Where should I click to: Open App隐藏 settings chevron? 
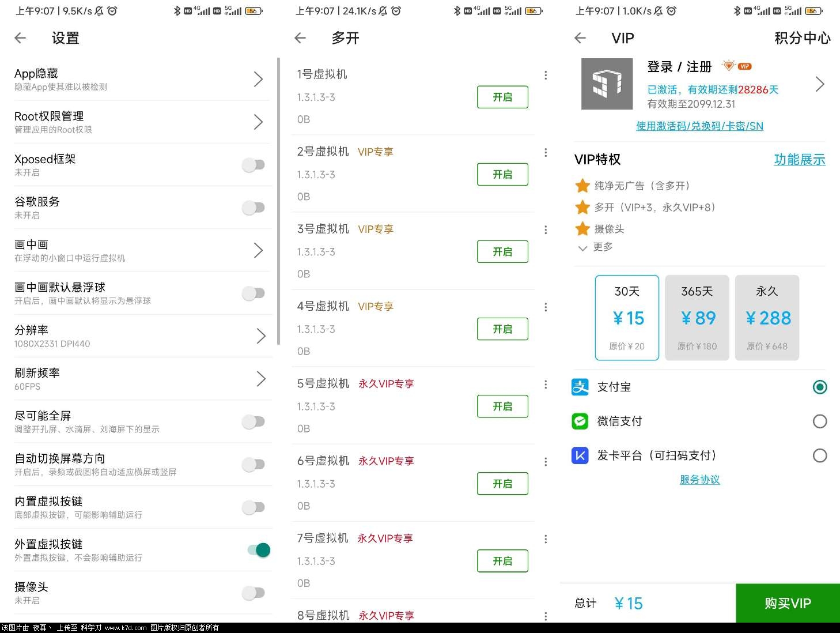(258, 79)
